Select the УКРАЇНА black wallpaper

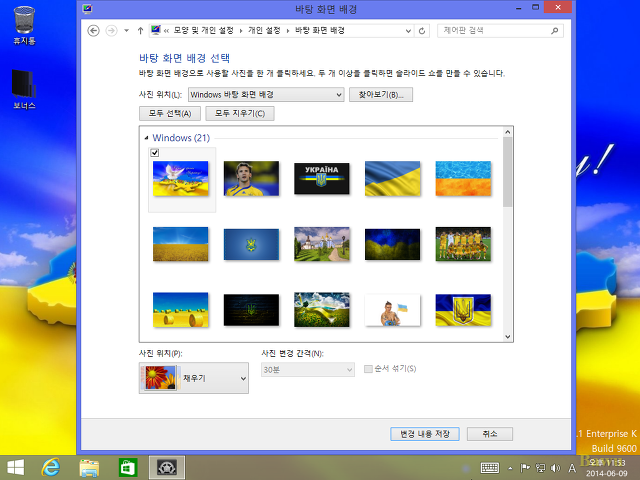pyautogui.click(x=322, y=178)
